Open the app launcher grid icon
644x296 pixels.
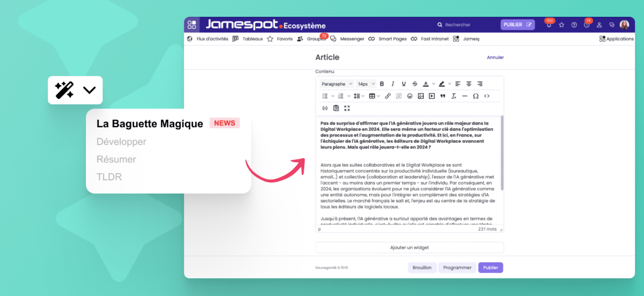(x=191, y=24)
